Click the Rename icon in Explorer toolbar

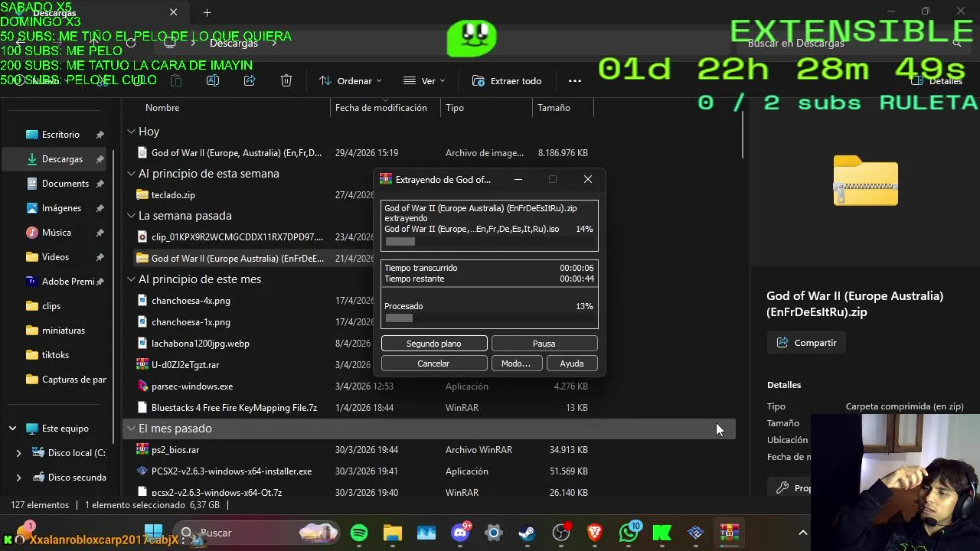[213, 80]
